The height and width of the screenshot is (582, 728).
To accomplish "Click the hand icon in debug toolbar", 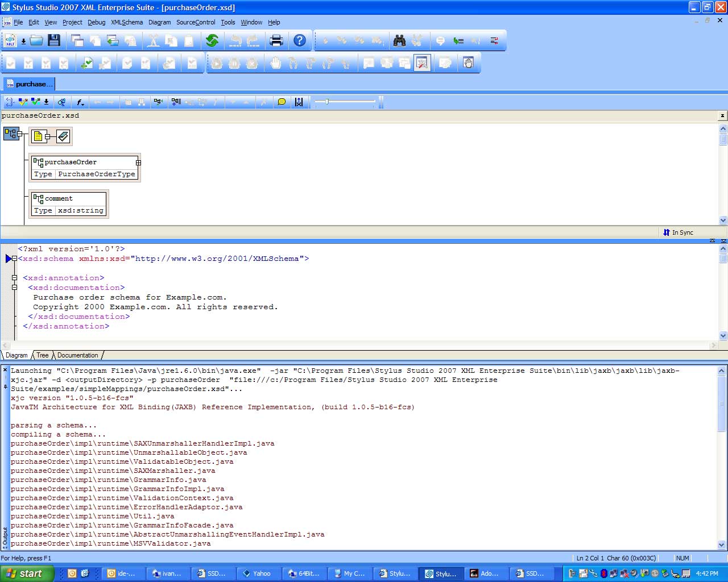I will (276, 63).
